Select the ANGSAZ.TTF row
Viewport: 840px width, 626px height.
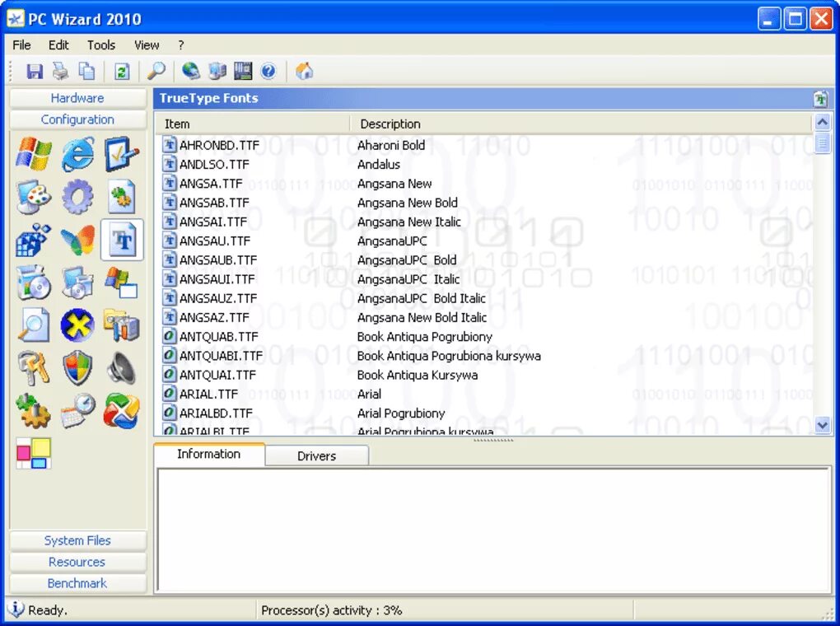(484, 318)
